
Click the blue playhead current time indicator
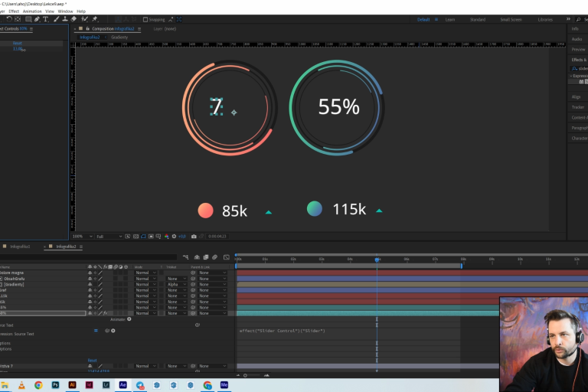coord(377,260)
